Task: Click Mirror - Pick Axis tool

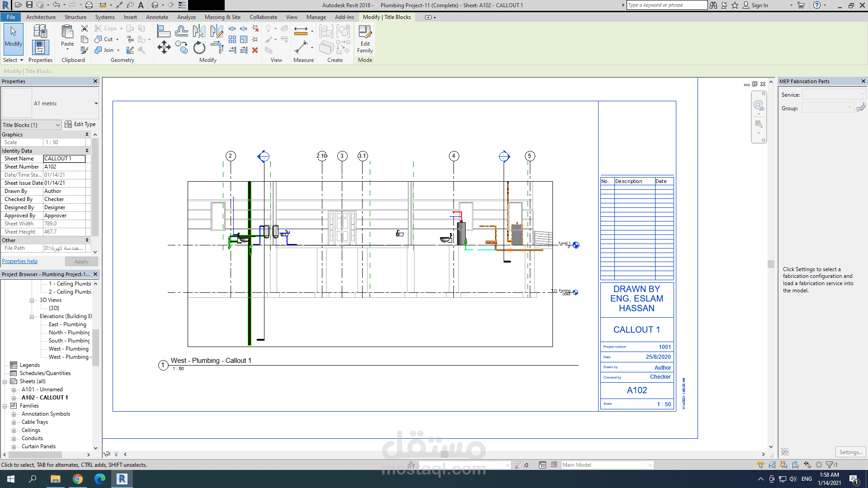Action: click(x=199, y=31)
